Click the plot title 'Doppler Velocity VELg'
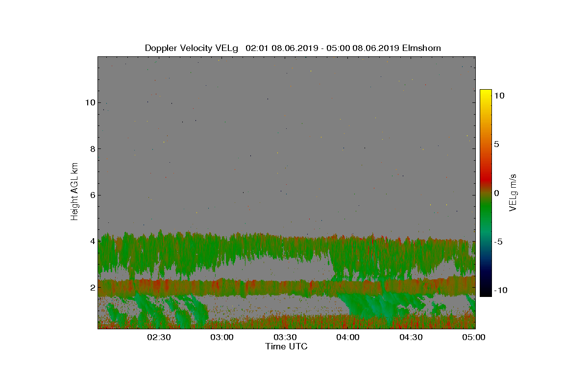This screenshot has width=588, height=392. click(192, 48)
